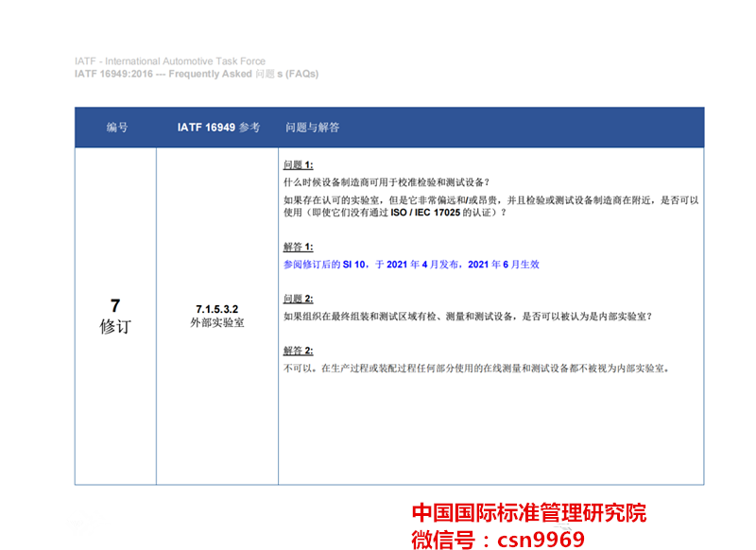The height and width of the screenshot is (550, 756).
Task: Click the blue SI 10 revision notice text
Action: click(x=411, y=265)
